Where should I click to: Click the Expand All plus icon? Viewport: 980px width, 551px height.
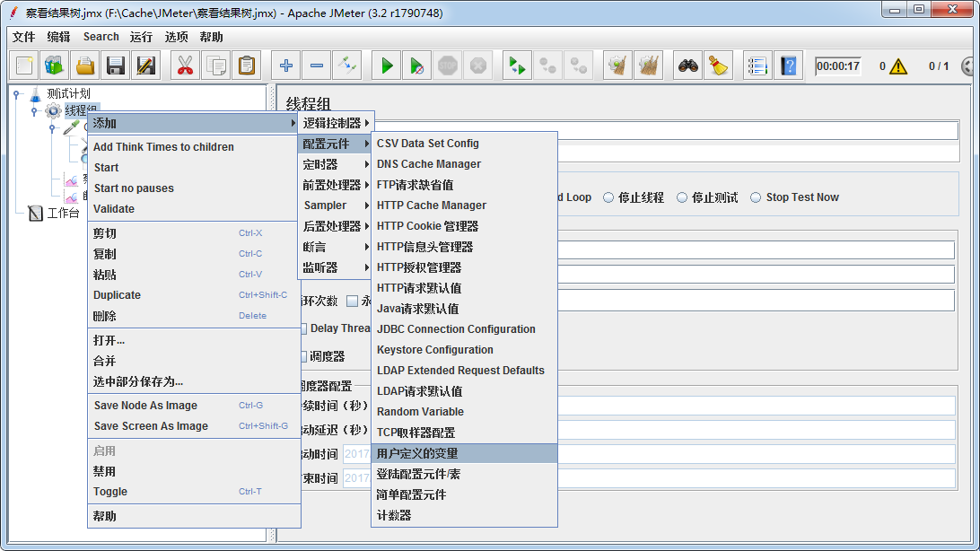point(286,66)
